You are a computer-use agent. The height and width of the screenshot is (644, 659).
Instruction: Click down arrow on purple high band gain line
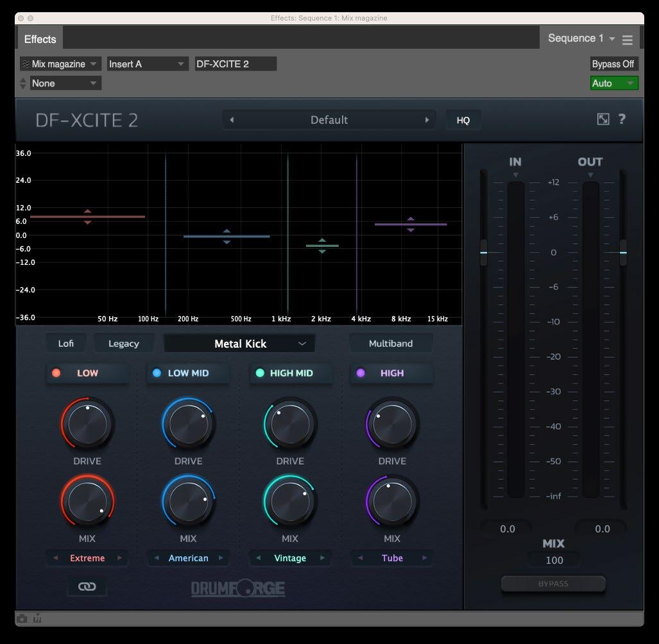[411, 230]
